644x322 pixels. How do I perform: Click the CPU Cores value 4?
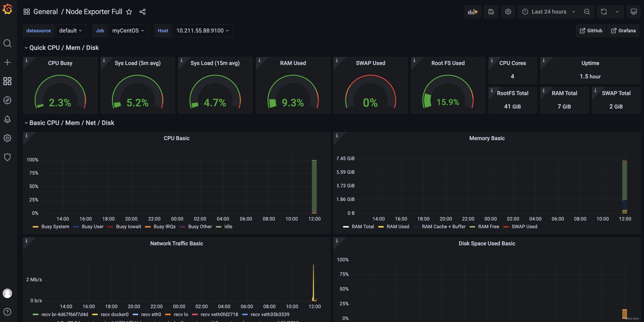512,76
